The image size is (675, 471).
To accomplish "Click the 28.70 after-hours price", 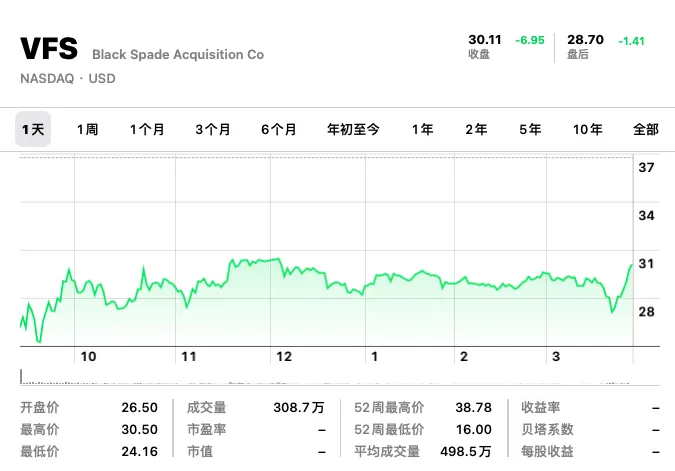I will [x=585, y=40].
